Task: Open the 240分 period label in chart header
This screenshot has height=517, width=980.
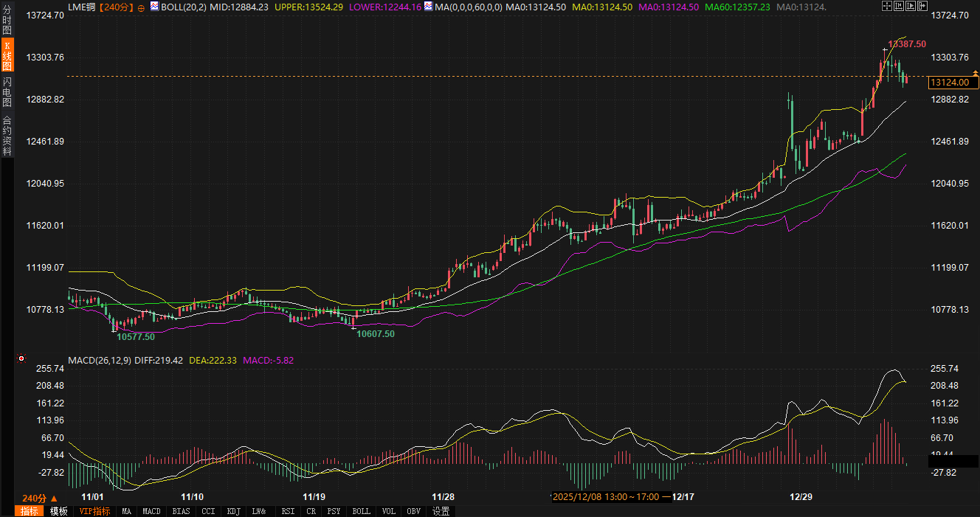Action: tap(117, 7)
